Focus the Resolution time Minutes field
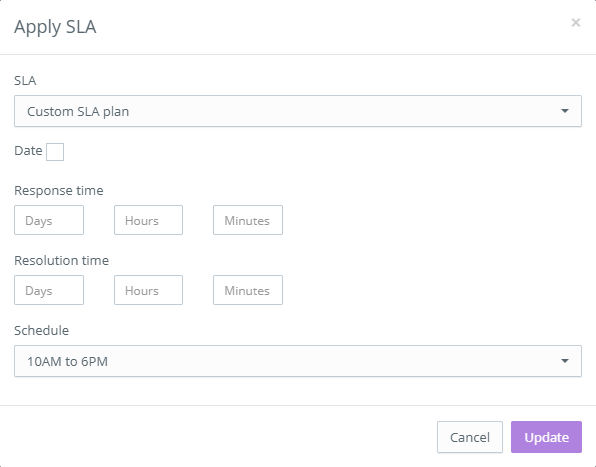The height and width of the screenshot is (467, 596). [248, 290]
